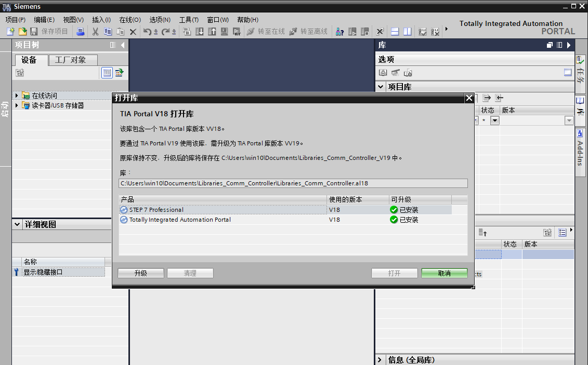Collapse the library panel with right arrow
This screenshot has width=588, height=365.
click(x=569, y=45)
